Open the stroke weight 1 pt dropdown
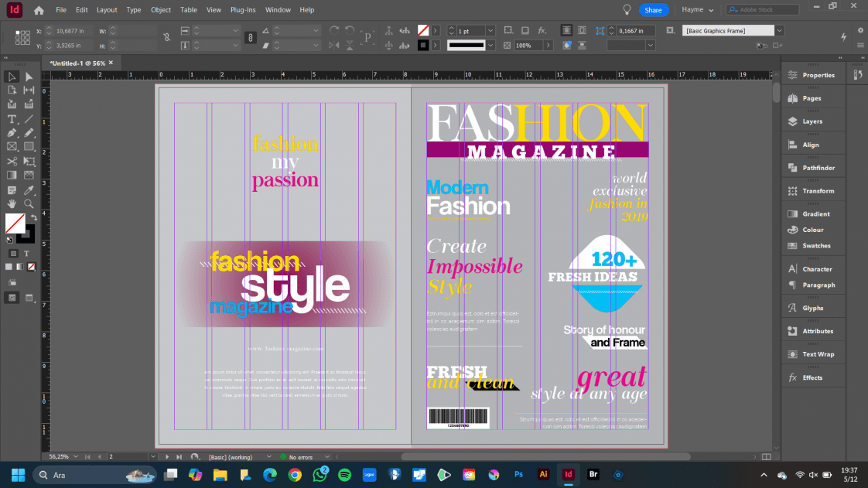Image resolution: width=868 pixels, height=488 pixels. [x=490, y=31]
